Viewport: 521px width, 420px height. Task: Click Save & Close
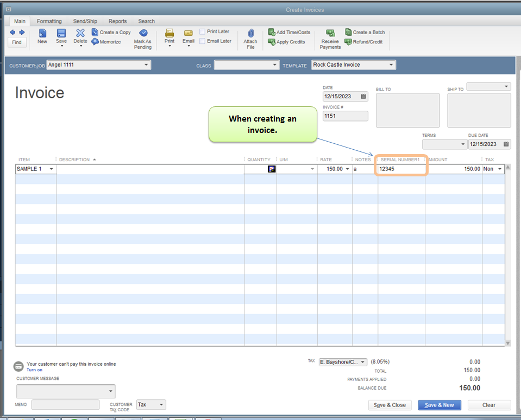[x=390, y=405]
